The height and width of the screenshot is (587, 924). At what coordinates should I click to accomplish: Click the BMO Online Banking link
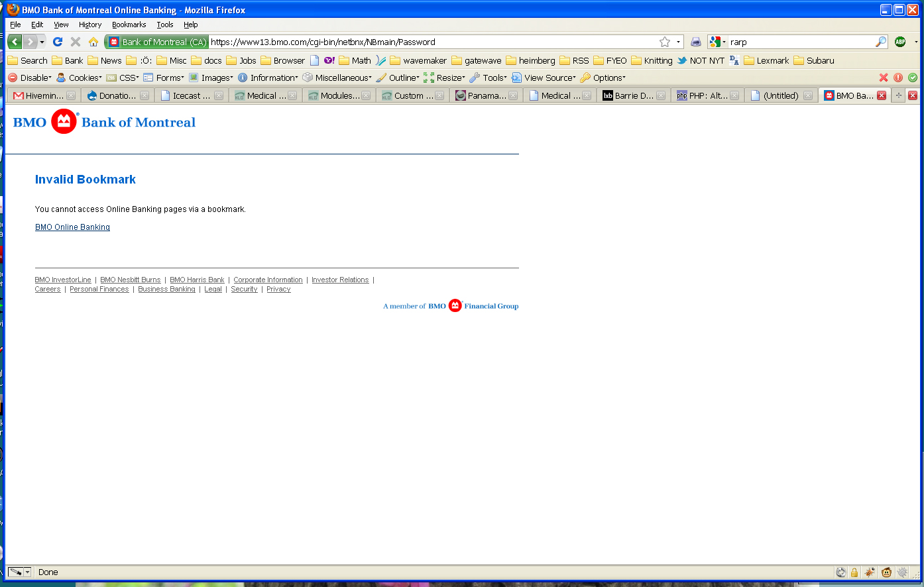click(72, 227)
